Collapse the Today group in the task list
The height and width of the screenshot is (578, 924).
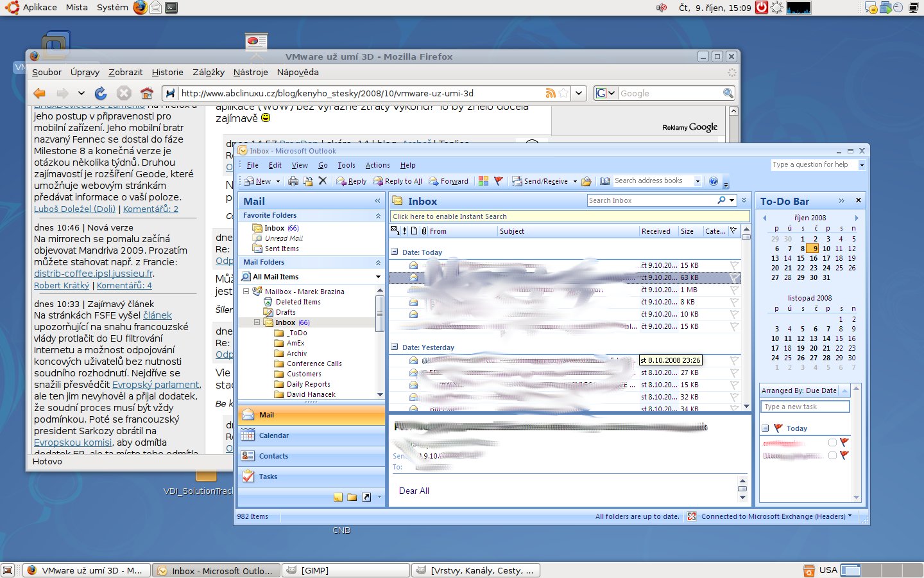point(765,428)
